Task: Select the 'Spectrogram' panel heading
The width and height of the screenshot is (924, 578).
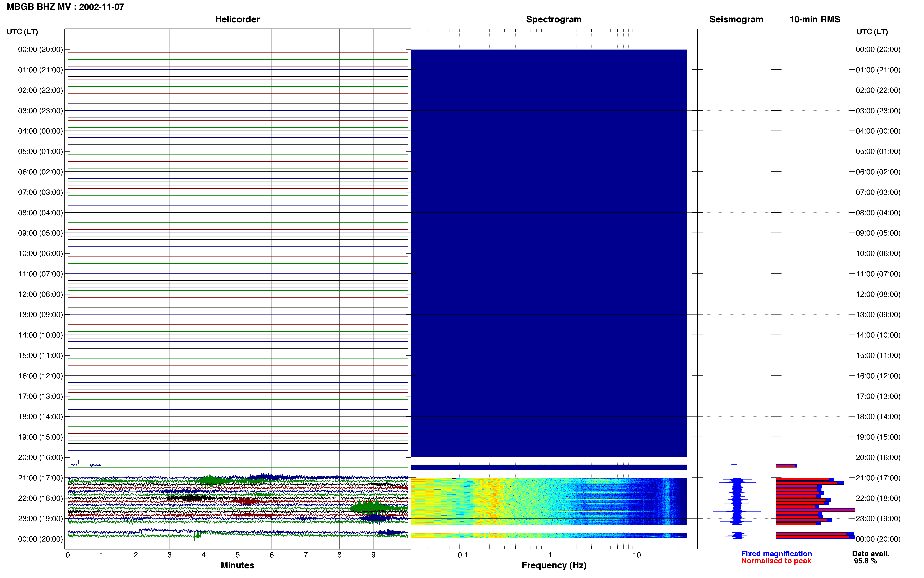Action: click(554, 20)
